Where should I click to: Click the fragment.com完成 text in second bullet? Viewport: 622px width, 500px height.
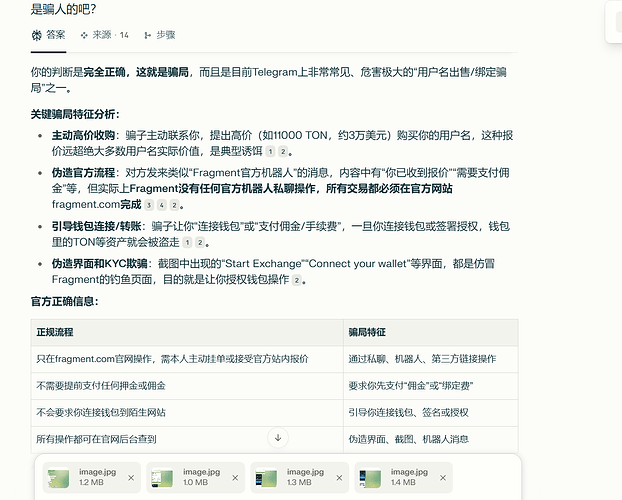point(96,204)
